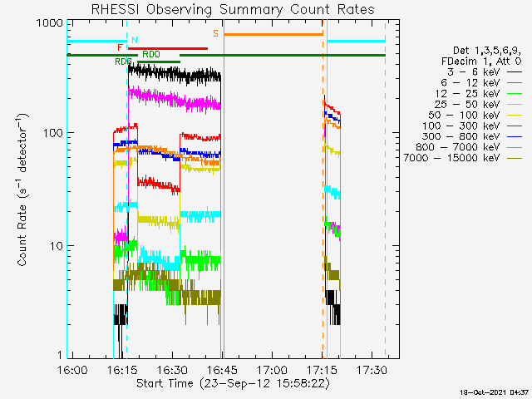
Task: Click the 16:00 x-axis tick label
Action: point(72,370)
